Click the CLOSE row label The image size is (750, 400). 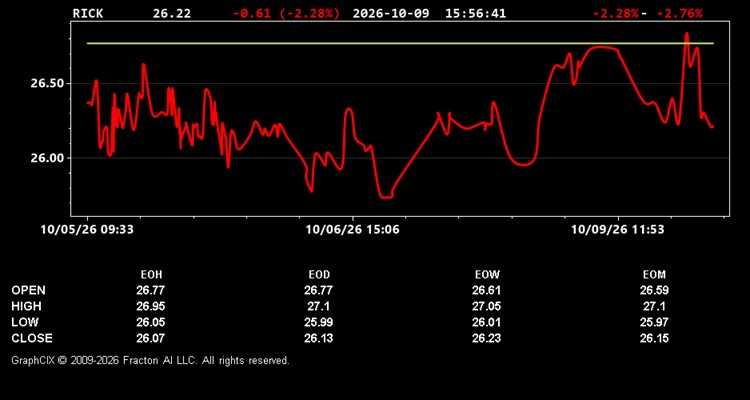(x=32, y=338)
